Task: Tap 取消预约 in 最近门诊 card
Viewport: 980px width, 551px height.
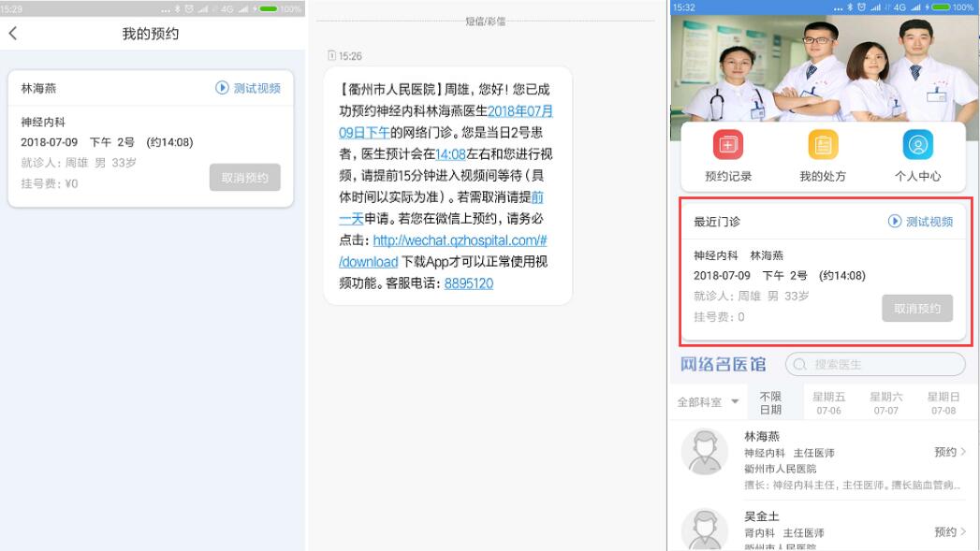Action: point(917,308)
